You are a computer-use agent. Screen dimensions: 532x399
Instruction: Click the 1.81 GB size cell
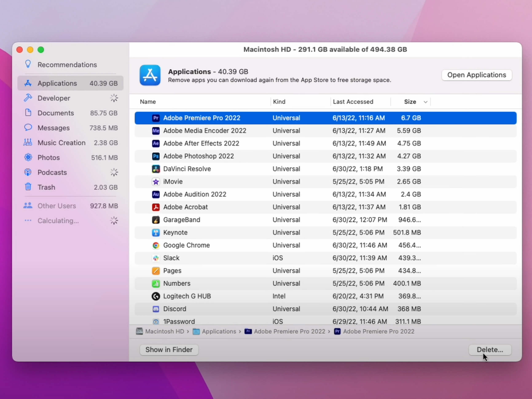coord(410,207)
